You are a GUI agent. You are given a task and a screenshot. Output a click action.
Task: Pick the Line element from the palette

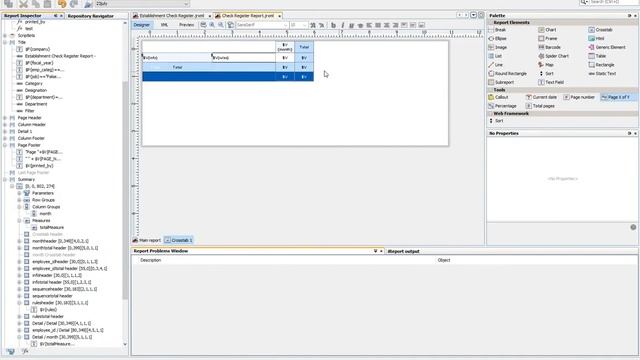(x=495, y=65)
